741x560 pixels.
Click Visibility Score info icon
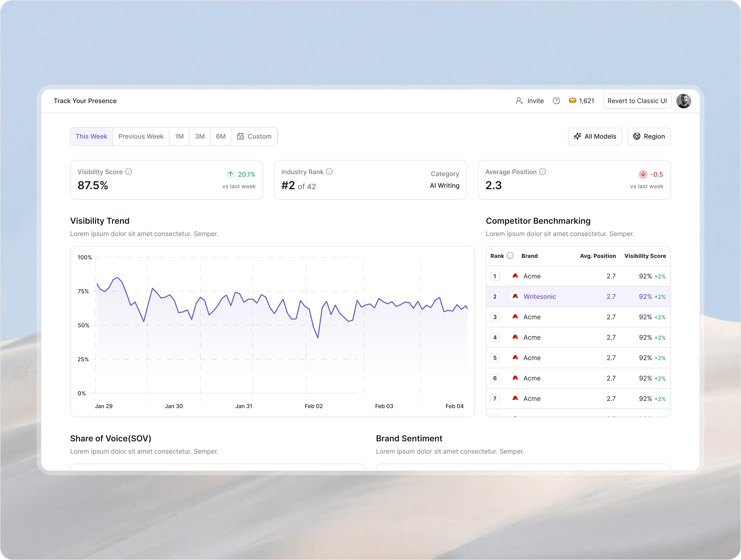pyautogui.click(x=129, y=172)
